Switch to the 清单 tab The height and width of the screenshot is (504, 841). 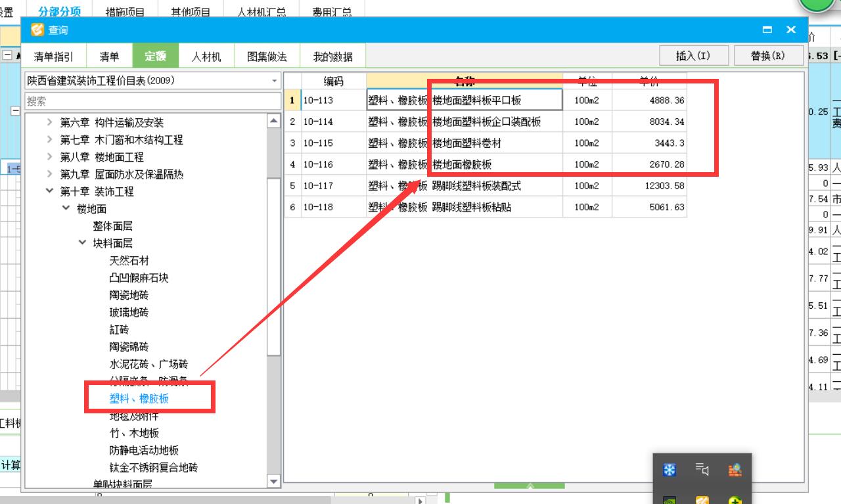tap(109, 57)
